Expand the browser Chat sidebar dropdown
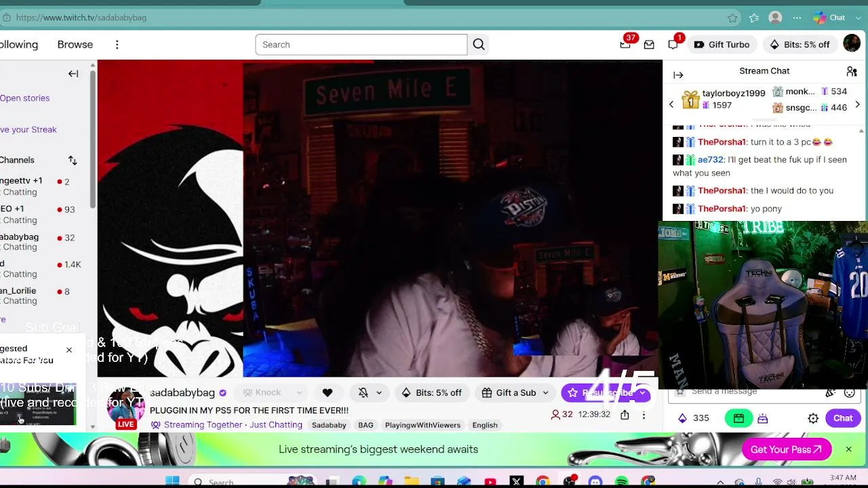This screenshot has width=868, height=488. click(x=858, y=18)
